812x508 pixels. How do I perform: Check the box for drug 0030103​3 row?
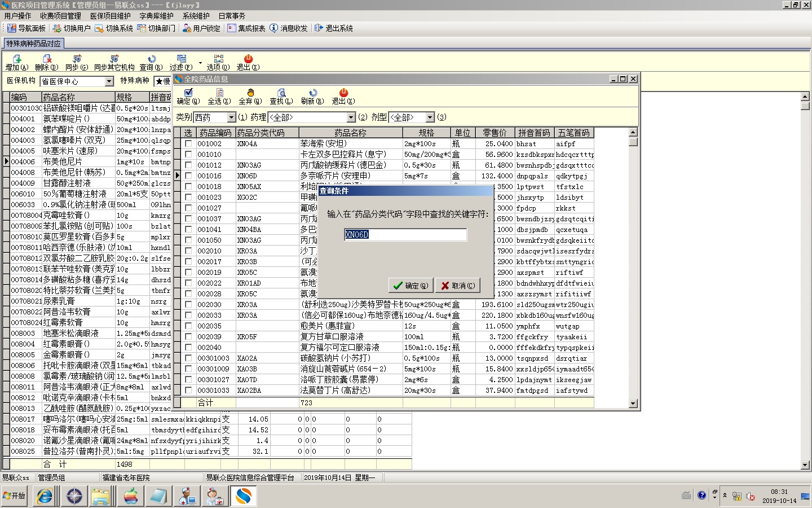coord(188,391)
